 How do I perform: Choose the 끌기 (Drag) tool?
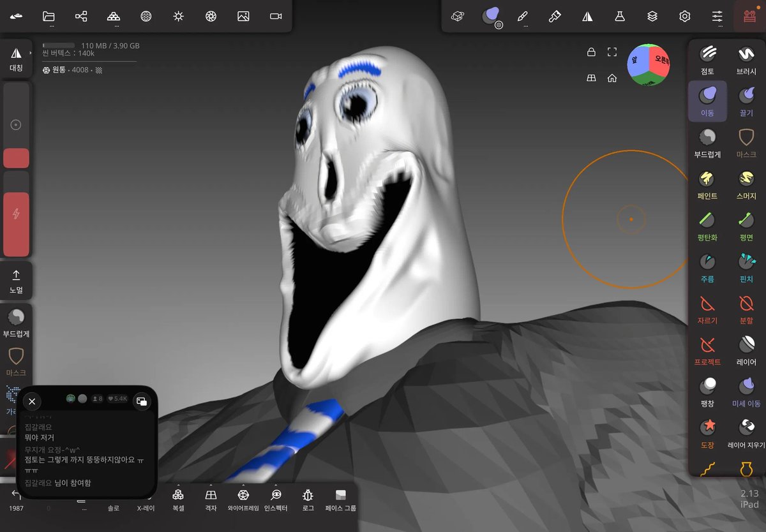746,101
